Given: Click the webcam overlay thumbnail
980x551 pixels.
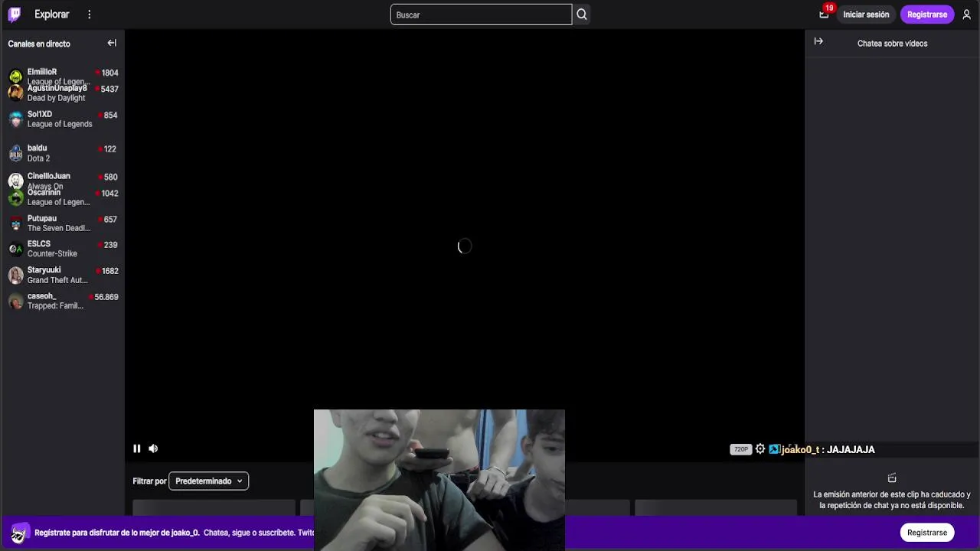Looking at the screenshot, I should click(439, 480).
